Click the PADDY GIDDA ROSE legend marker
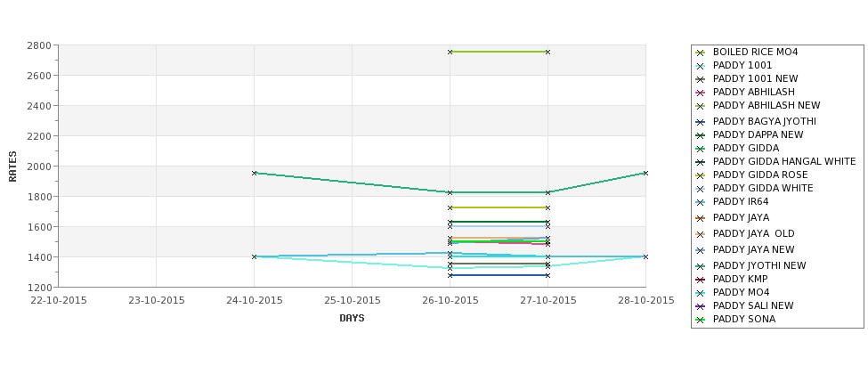 [x=701, y=175]
